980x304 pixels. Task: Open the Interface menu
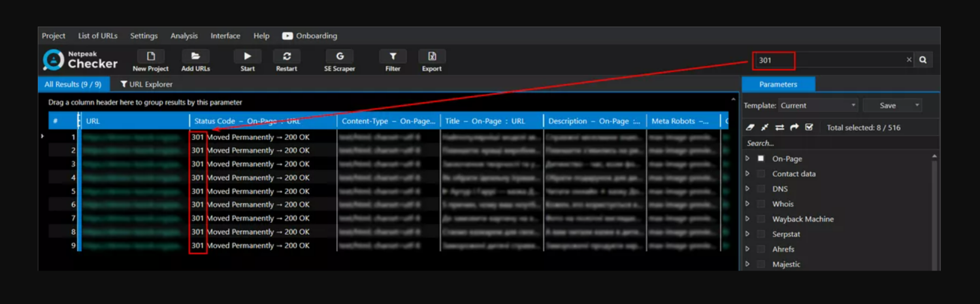pyautogui.click(x=225, y=36)
